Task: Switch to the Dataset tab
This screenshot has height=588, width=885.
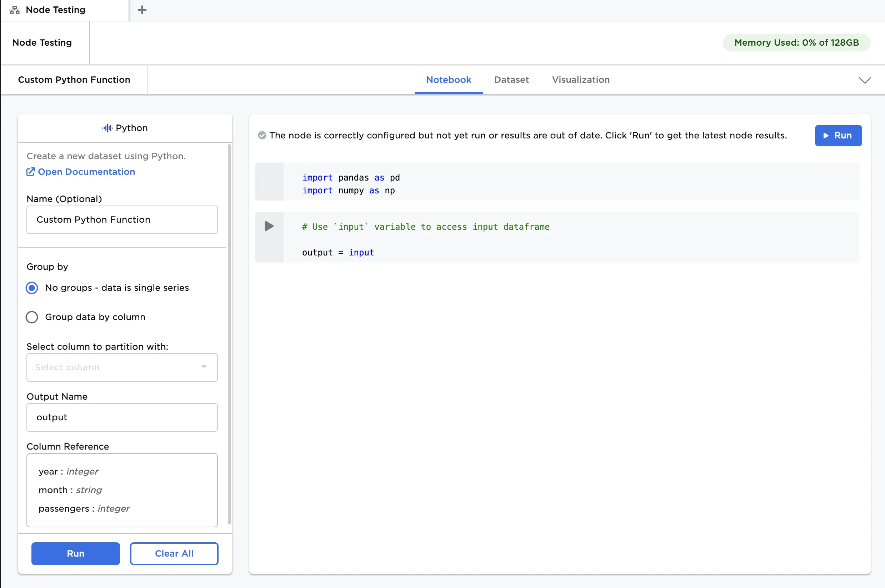Action: (511, 80)
